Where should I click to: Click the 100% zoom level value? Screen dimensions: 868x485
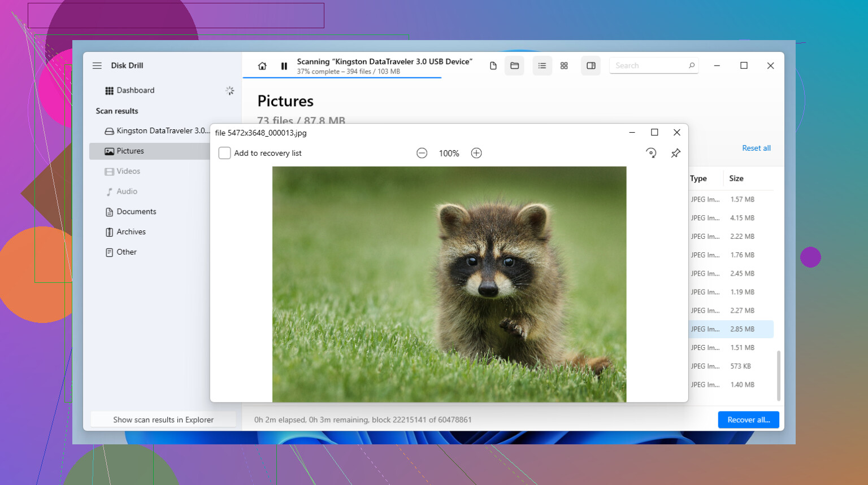449,154
